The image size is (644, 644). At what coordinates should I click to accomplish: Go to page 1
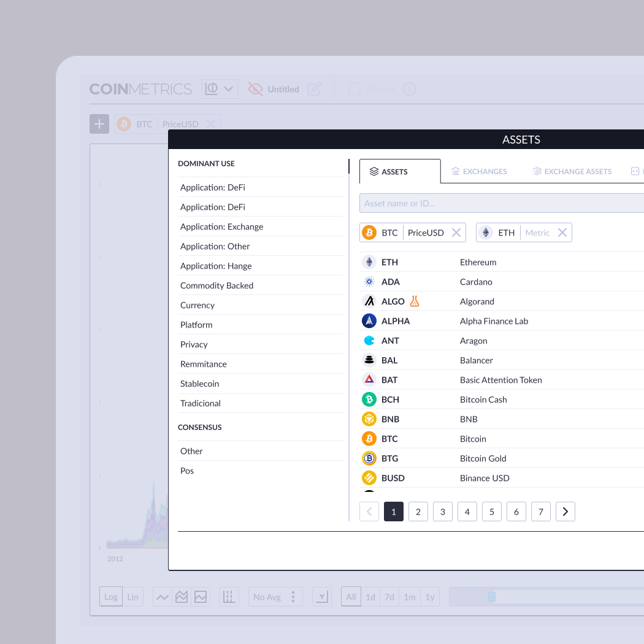(x=394, y=512)
